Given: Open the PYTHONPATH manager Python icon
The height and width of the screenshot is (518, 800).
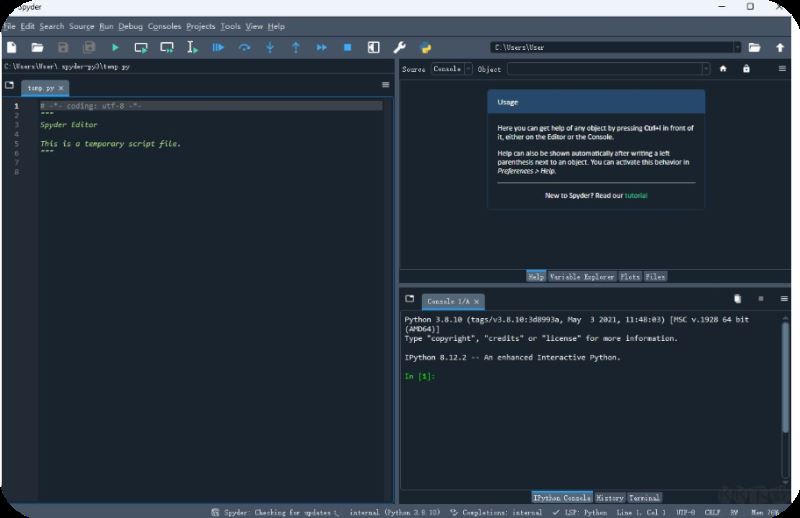Looking at the screenshot, I should pos(426,47).
